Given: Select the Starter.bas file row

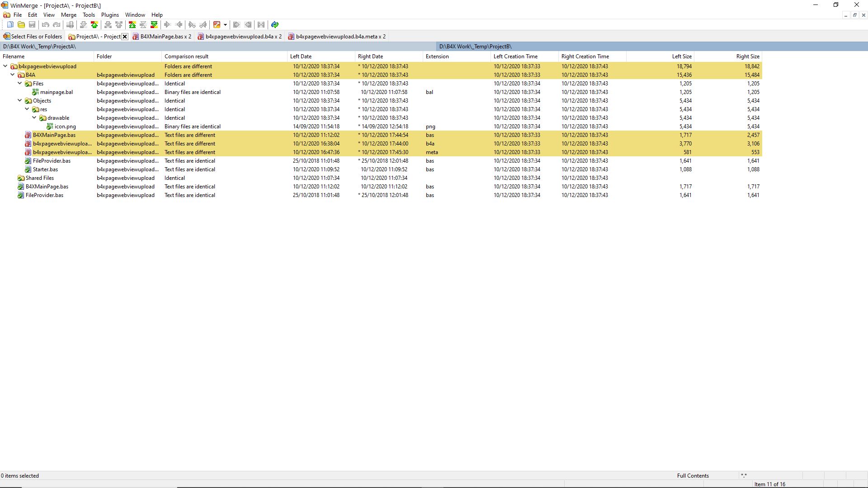Looking at the screenshot, I should (x=45, y=169).
